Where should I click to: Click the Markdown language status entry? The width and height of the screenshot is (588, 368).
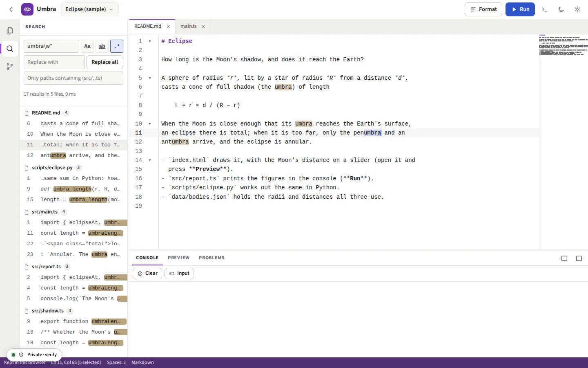click(143, 363)
